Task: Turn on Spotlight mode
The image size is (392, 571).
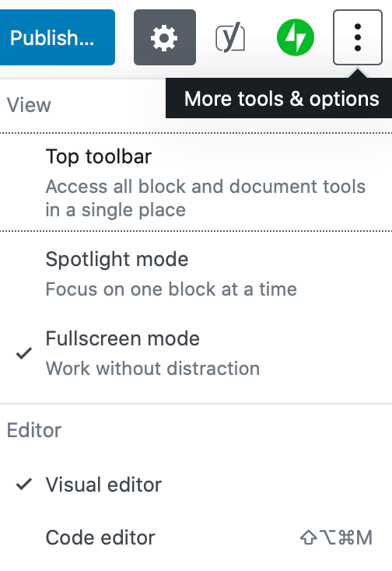Action: [196, 274]
